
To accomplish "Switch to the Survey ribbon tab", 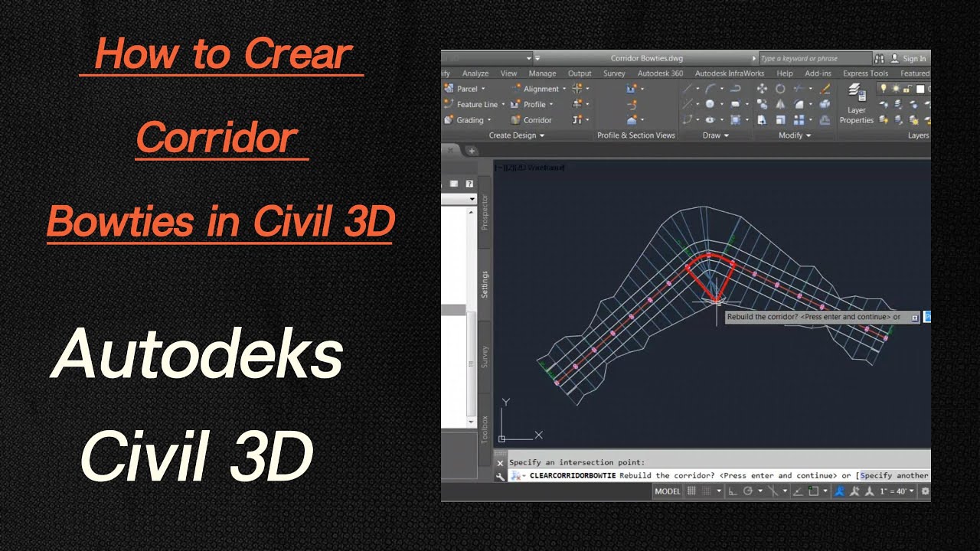I will click(x=614, y=73).
